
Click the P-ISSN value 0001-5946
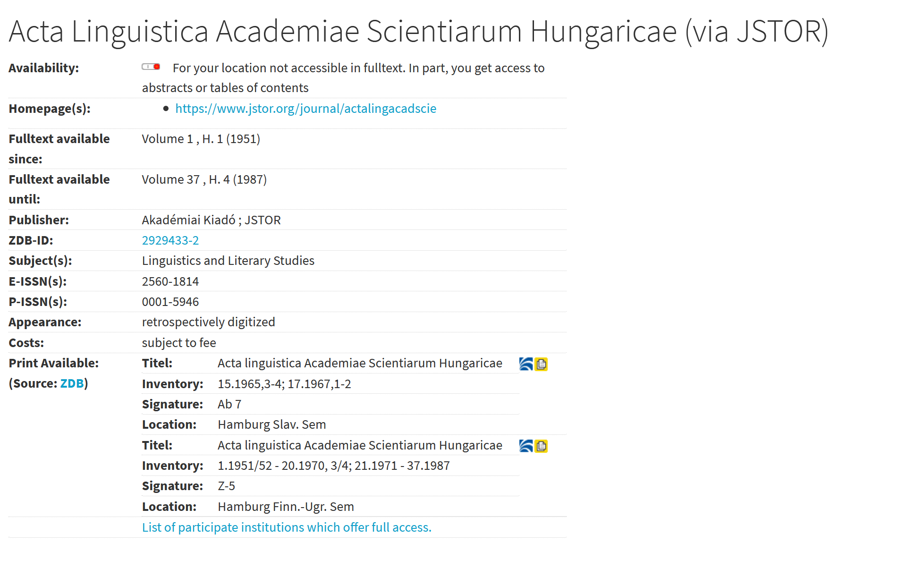pos(170,302)
